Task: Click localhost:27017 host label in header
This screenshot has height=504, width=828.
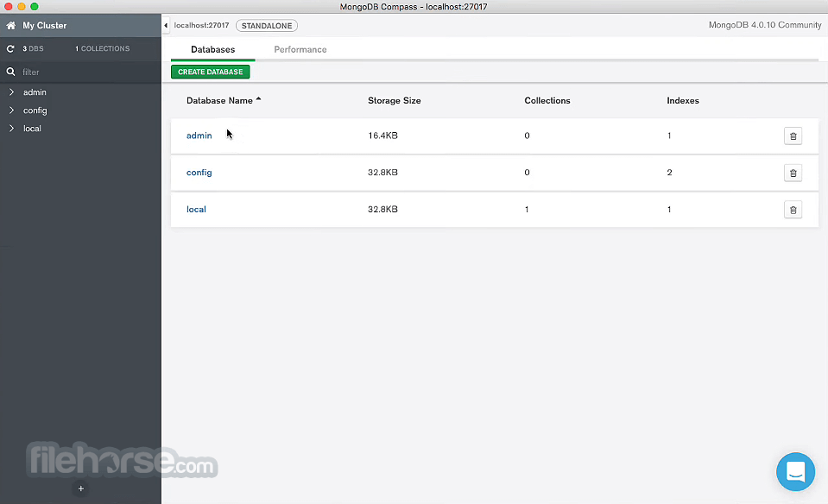Action: 201,25
